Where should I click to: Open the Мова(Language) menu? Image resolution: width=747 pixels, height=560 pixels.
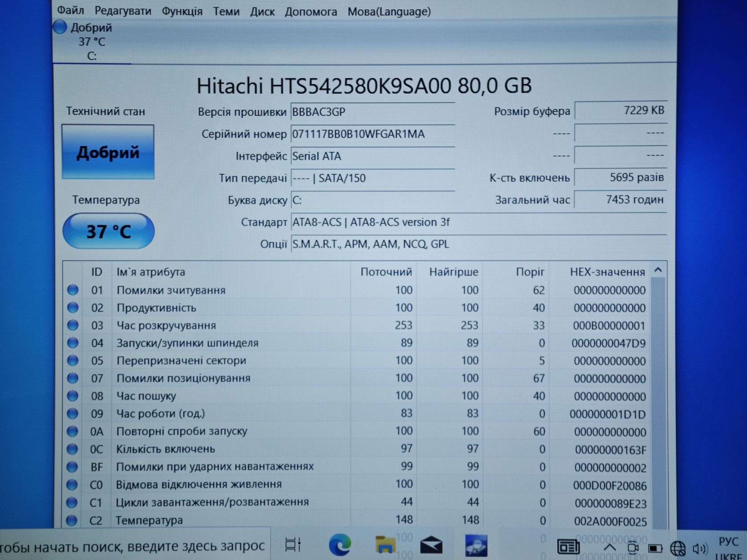389,12
